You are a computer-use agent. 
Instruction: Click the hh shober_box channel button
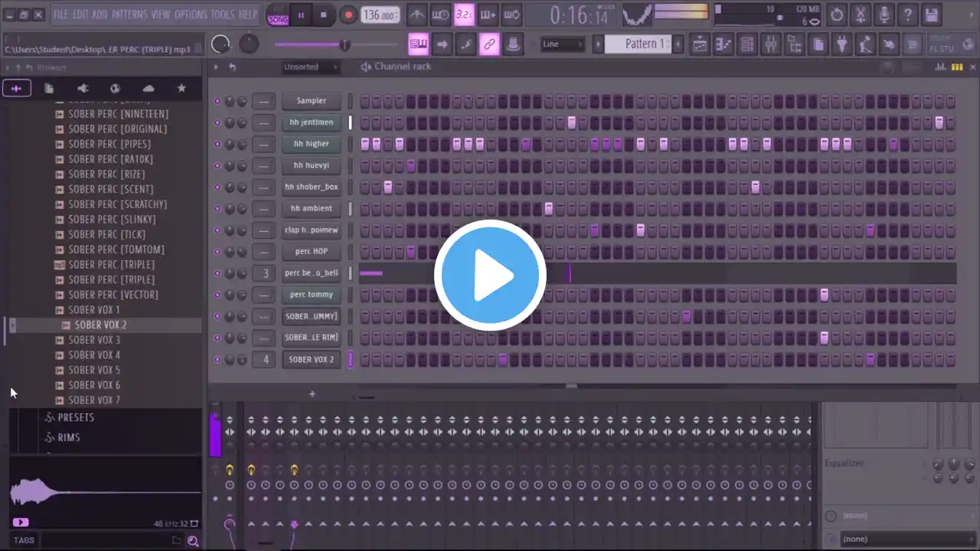pos(311,187)
